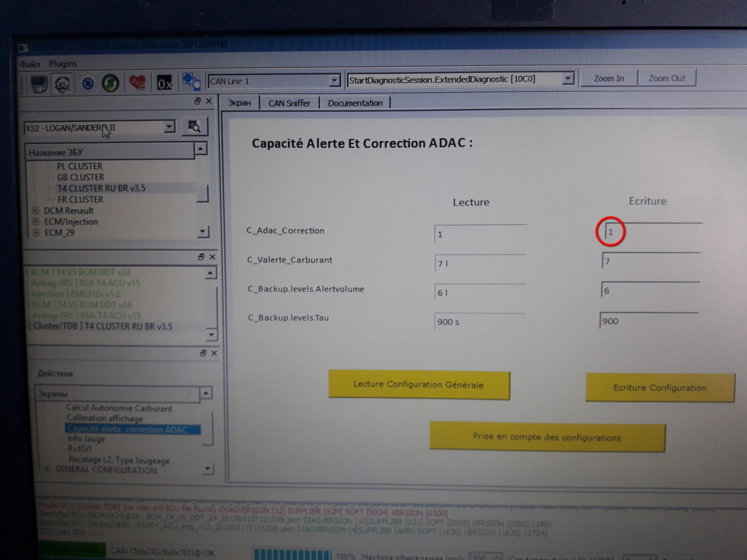
Task: Click Prise en compte des configurations
Action: coord(547,437)
